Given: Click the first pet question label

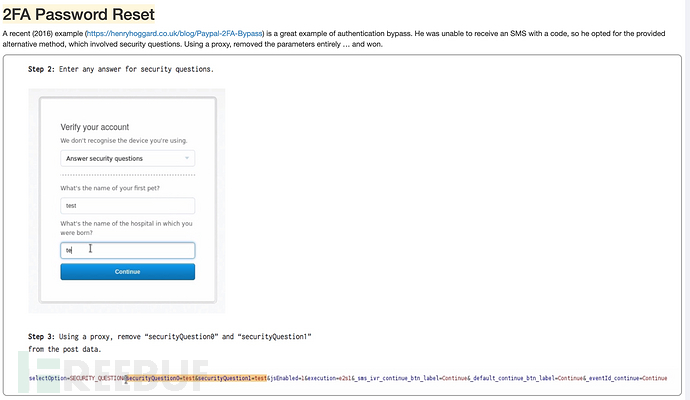Looking at the screenshot, I should [112, 188].
